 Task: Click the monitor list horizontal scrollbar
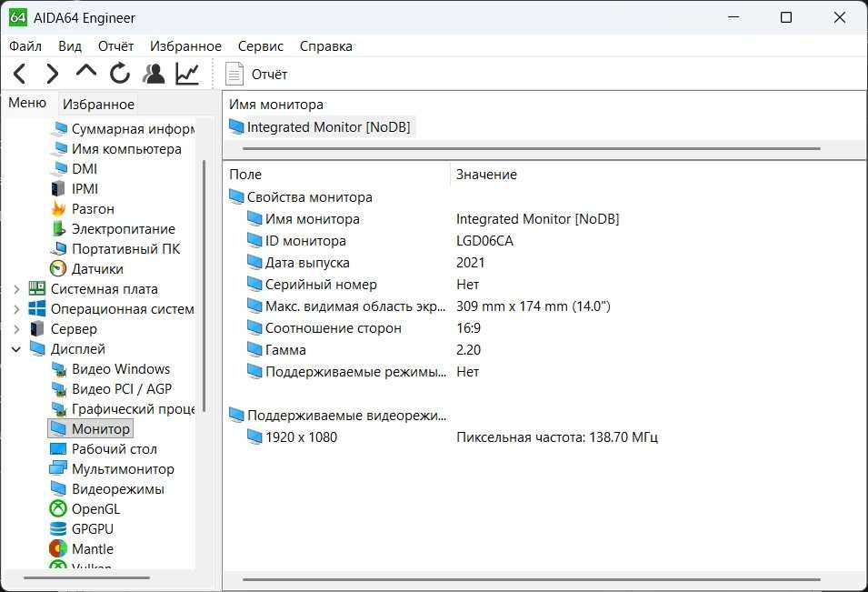pyautogui.click(x=532, y=148)
